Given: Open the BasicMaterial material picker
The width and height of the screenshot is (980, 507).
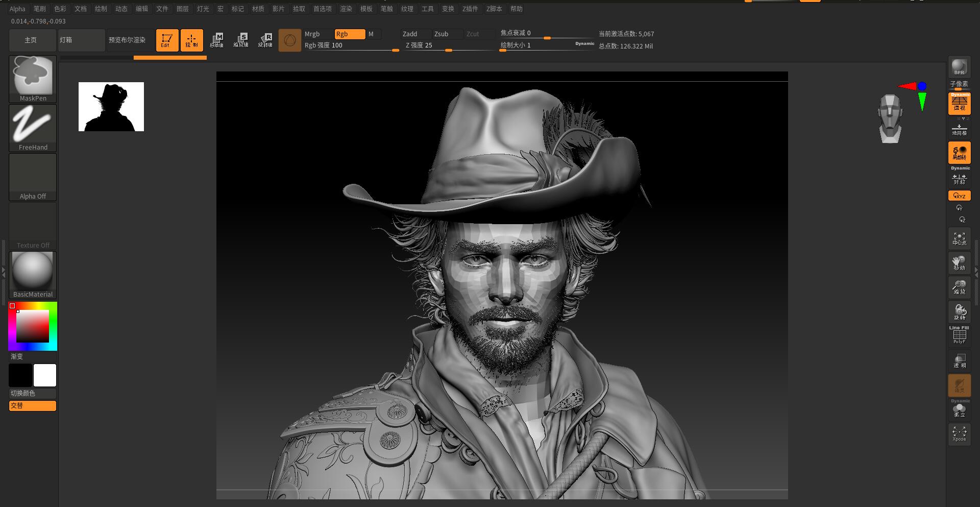Looking at the screenshot, I should pos(33,275).
